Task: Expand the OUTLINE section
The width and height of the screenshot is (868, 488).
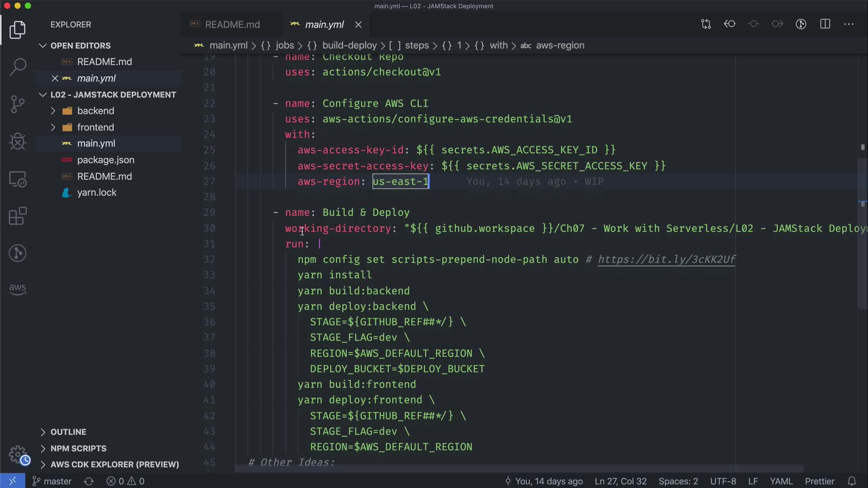Action: click(x=68, y=432)
